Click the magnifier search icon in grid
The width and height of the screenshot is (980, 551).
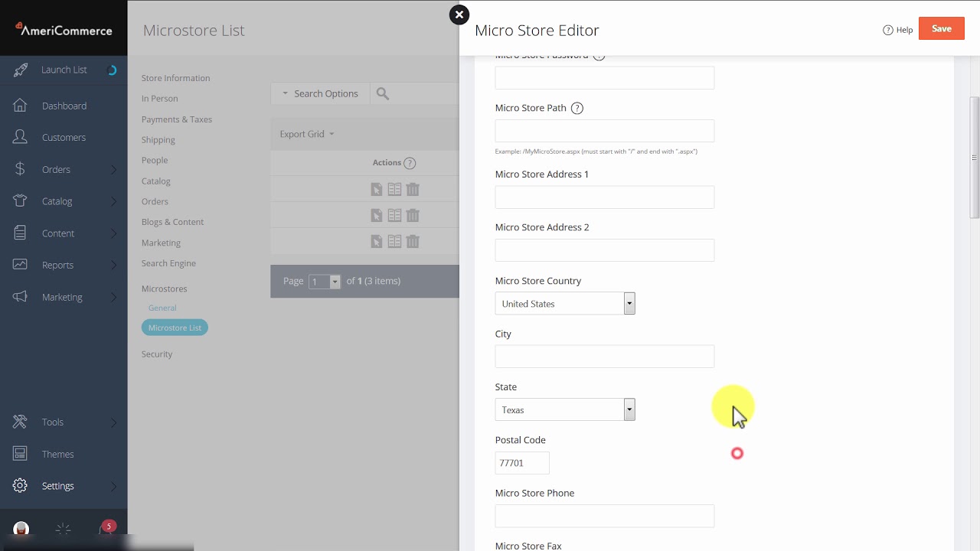pyautogui.click(x=383, y=93)
